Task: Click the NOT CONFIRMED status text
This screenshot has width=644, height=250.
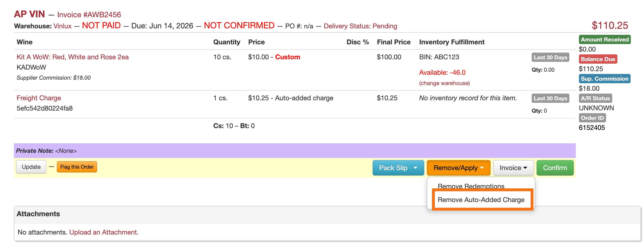Action: tap(239, 26)
